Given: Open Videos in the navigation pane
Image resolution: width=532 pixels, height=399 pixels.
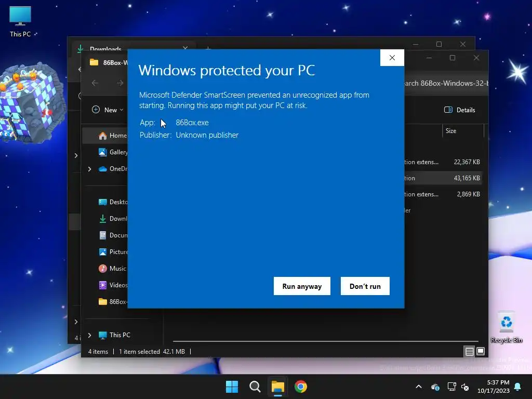Looking at the screenshot, I should click(x=113, y=285).
